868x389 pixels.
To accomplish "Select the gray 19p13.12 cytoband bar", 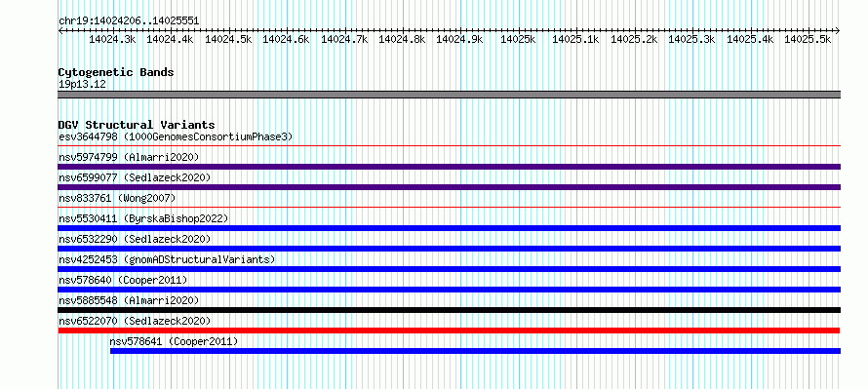I will click(x=450, y=95).
